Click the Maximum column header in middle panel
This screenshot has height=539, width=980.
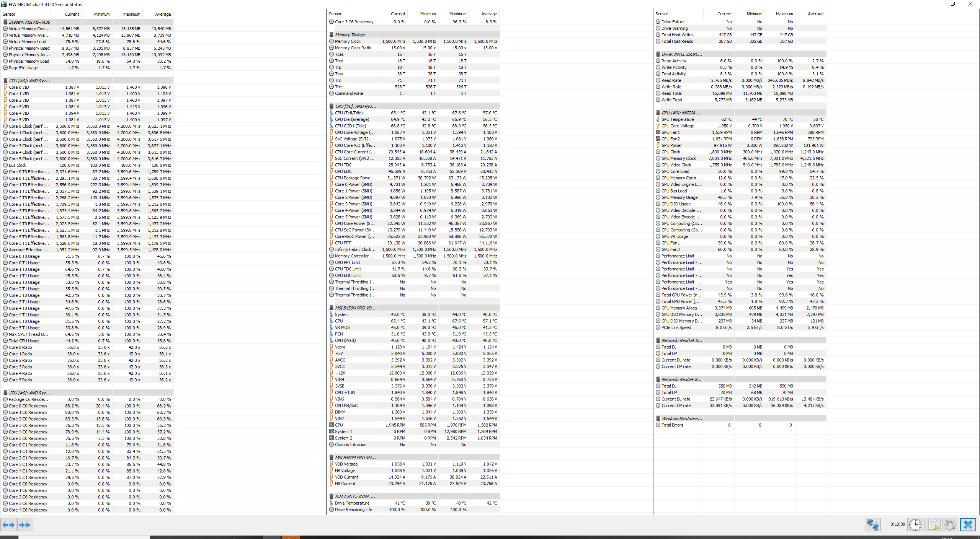click(x=458, y=14)
